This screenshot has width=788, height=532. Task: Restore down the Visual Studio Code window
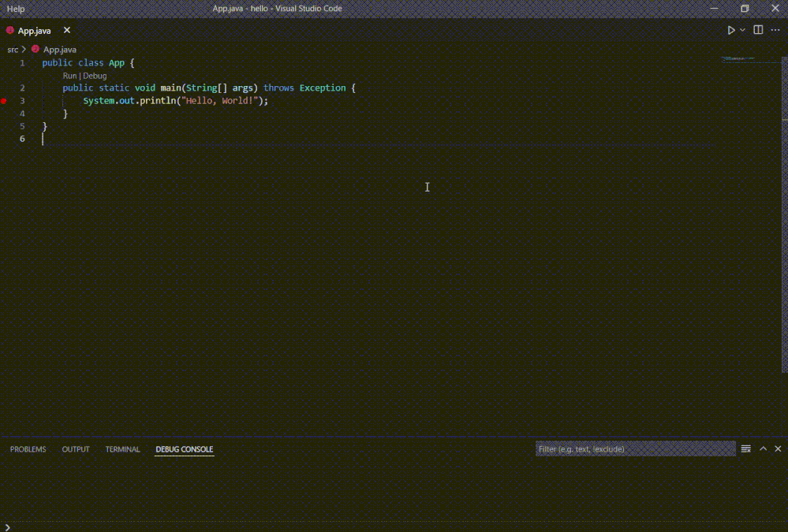coord(745,9)
